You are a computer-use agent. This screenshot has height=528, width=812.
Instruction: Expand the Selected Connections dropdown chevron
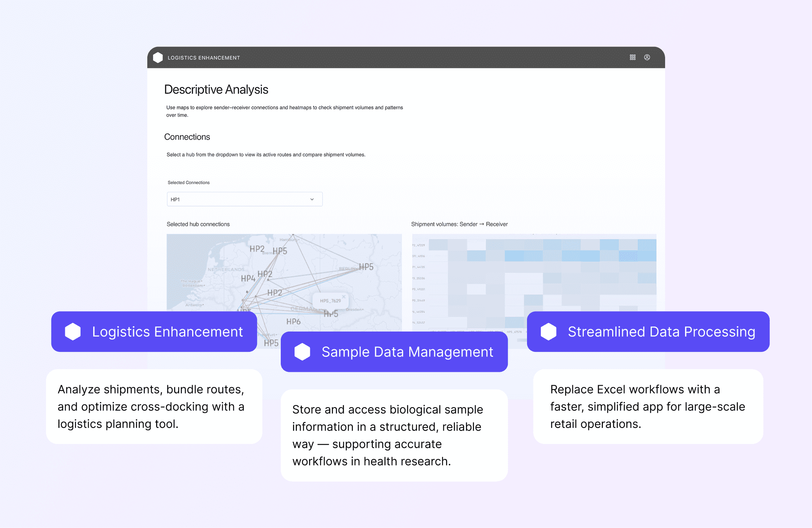[312, 200]
